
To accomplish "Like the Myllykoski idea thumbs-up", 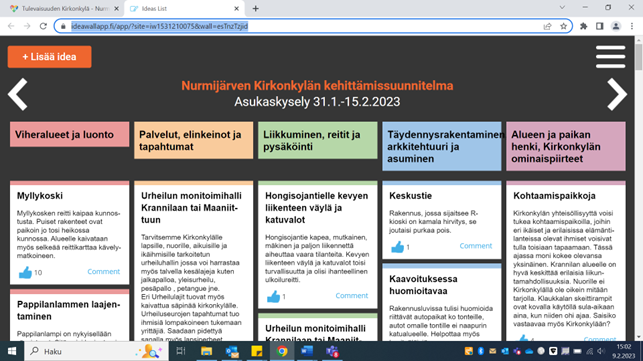I will coord(25,272).
